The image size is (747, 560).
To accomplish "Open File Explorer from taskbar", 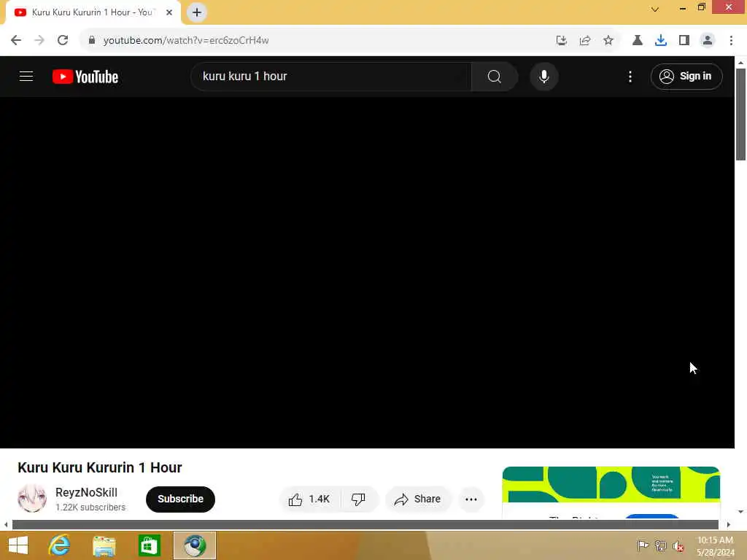I will point(104,545).
